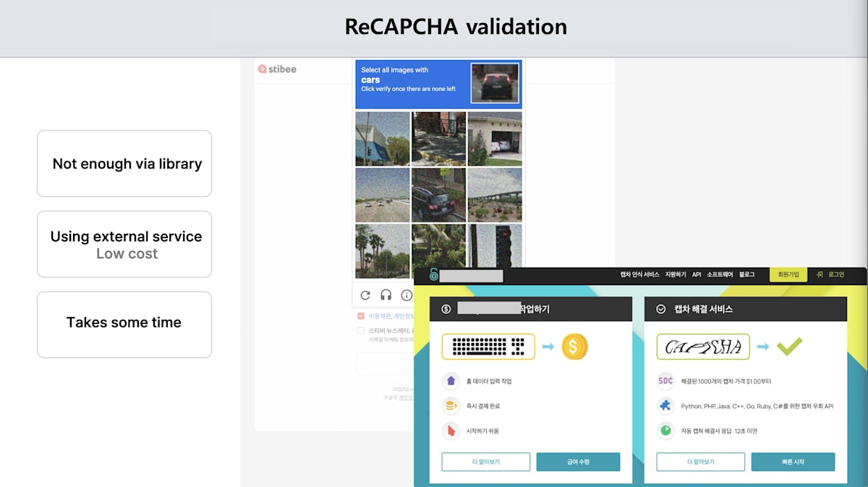Image resolution: width=868 pixels, height=487 pixels.
Task: Click 'Select all images with' instruction text
Action: (395, 70)
